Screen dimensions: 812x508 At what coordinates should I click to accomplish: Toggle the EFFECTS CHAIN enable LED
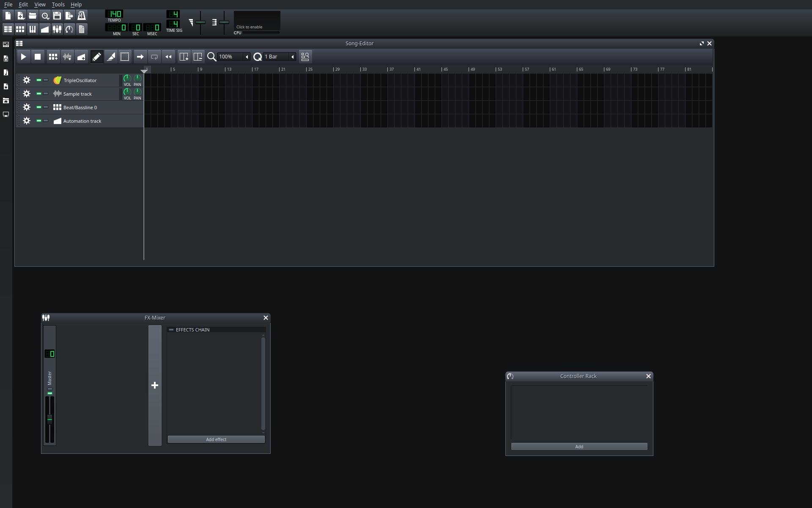click(x=171, y=330)
